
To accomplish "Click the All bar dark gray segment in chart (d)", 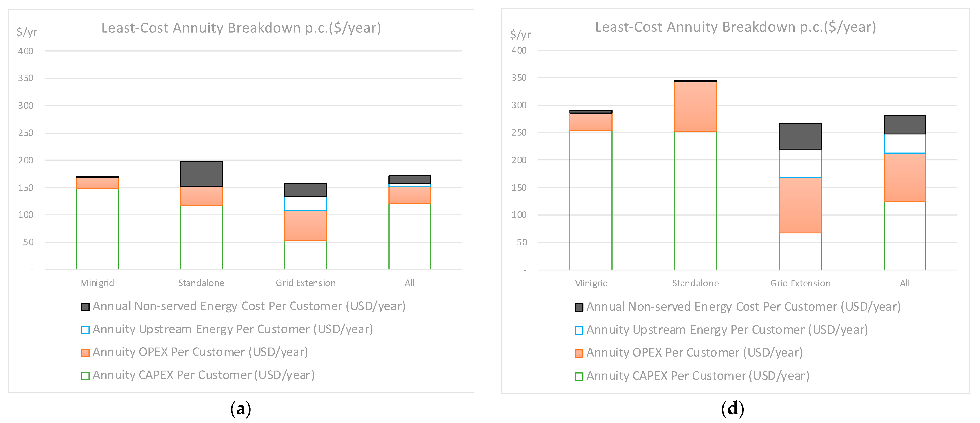I will [x=905, y=125].
